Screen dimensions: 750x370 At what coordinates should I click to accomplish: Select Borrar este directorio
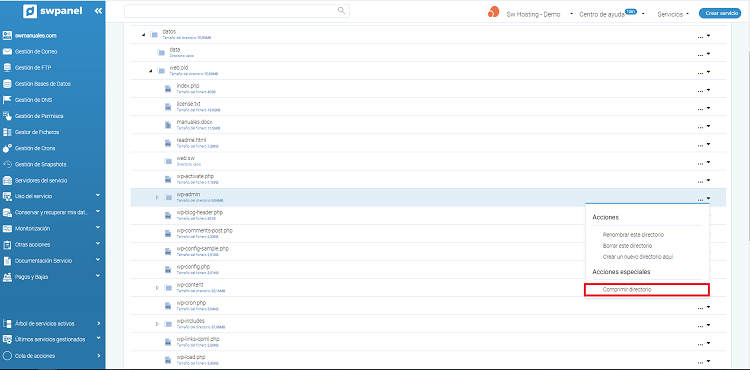[x=628, y=246]
